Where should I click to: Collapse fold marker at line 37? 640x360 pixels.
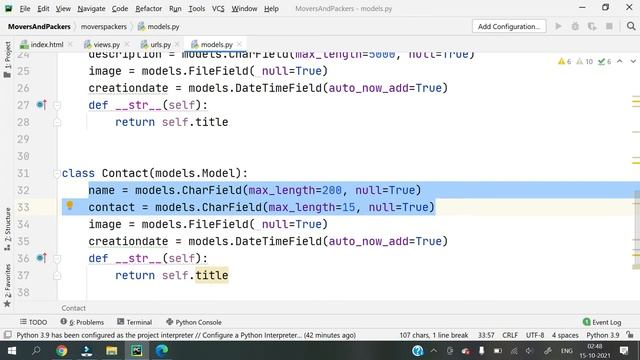click(x=57, y=276)
